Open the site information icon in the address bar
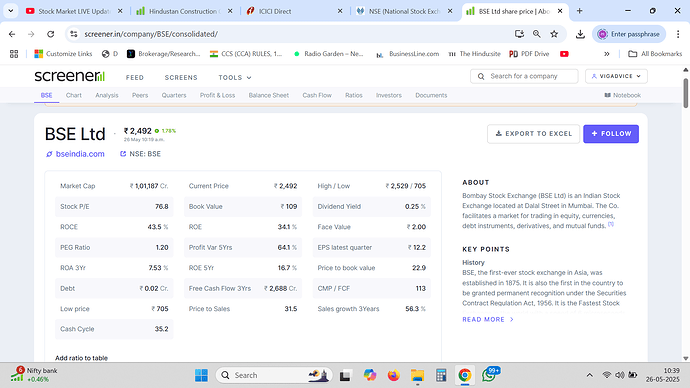The image size is (690, 388). tap(73, 34)
